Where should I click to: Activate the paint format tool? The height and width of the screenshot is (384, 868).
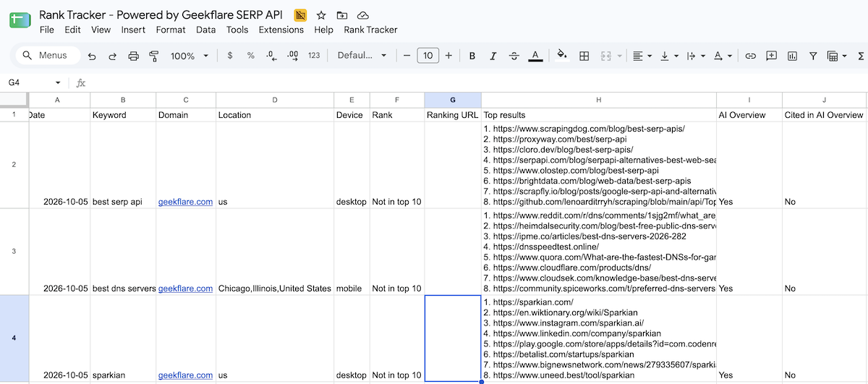point(153,56)
